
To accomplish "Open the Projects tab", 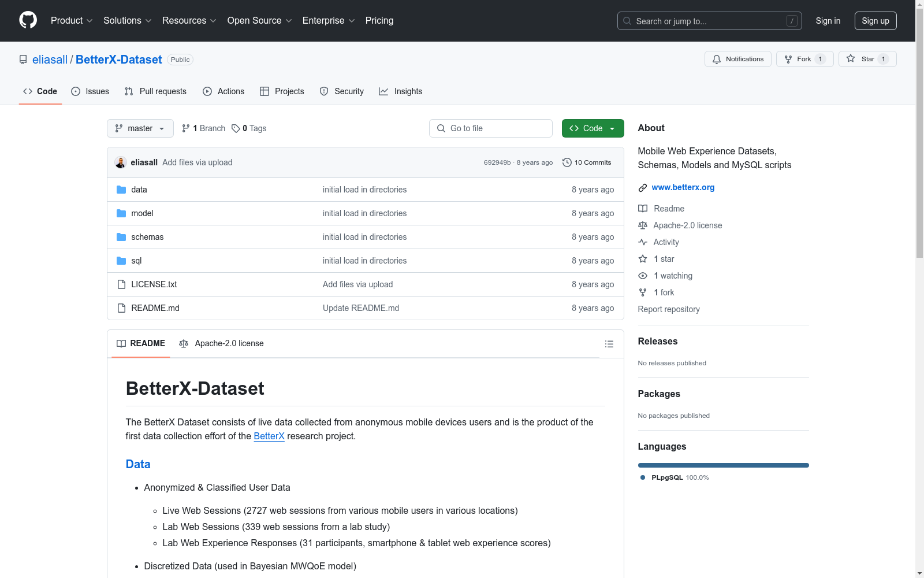I will (282, 91).
